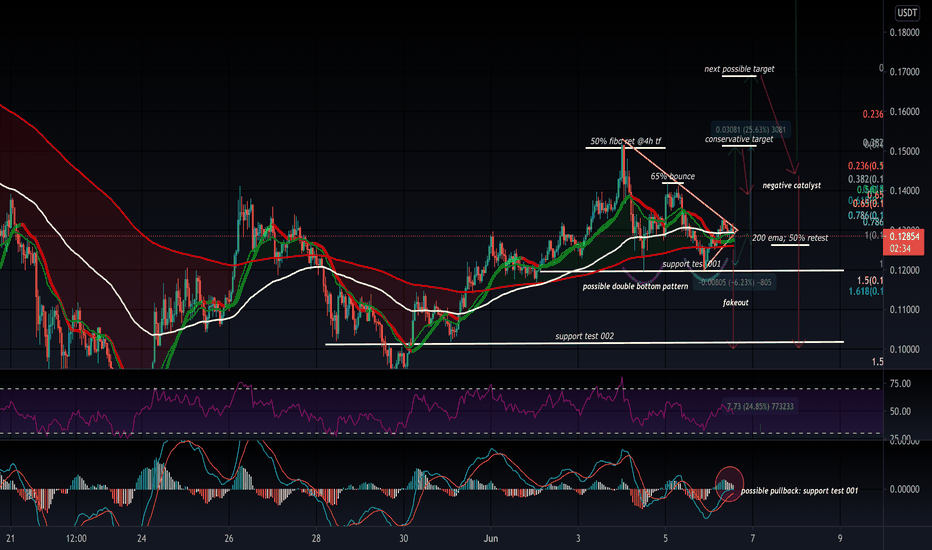This screenshot has height=550, width=932.
Task: Click date '24' on the time axis
Action: (x=141, y=539)
